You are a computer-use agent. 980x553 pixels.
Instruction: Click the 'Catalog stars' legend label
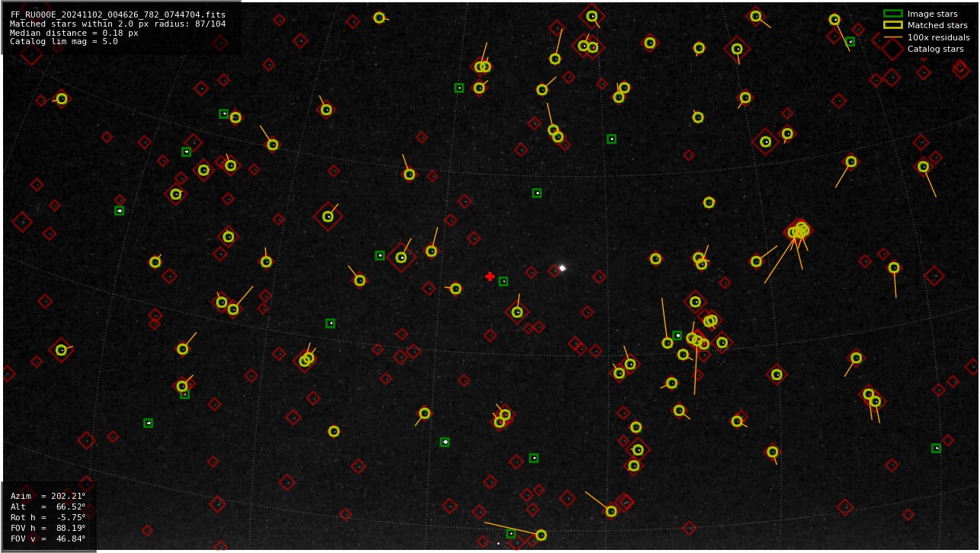936,49
